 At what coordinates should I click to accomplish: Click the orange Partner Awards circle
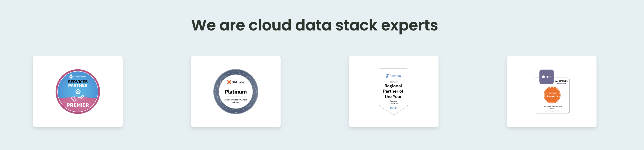pyautogui.click(x=552, y=95)
